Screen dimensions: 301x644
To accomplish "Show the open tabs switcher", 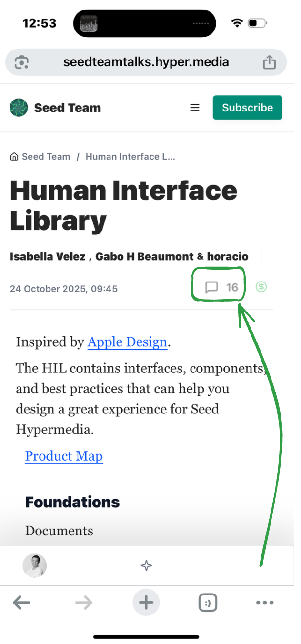I will coord(208,603).
